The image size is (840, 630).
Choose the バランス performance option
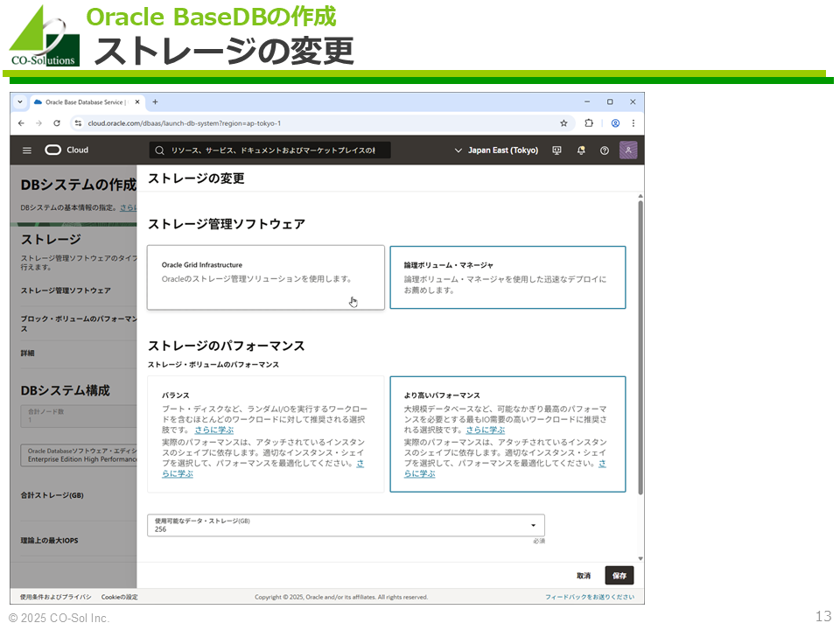(266, 435)
